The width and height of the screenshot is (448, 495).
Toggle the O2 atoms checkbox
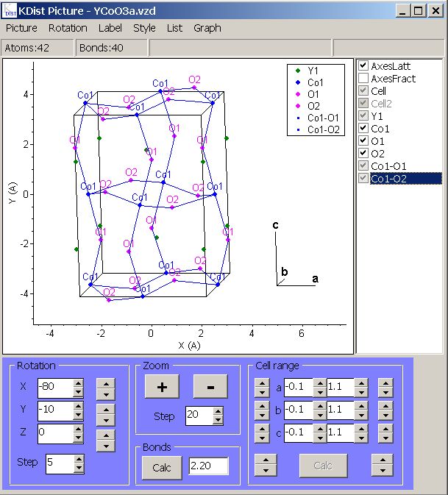point(363,153)
